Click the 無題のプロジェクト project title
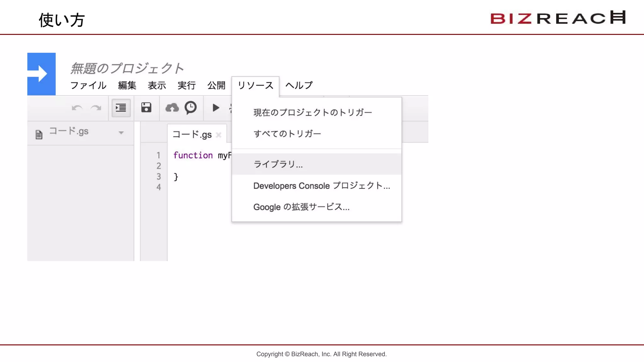The image size is (644, 362). click(127, 68)
